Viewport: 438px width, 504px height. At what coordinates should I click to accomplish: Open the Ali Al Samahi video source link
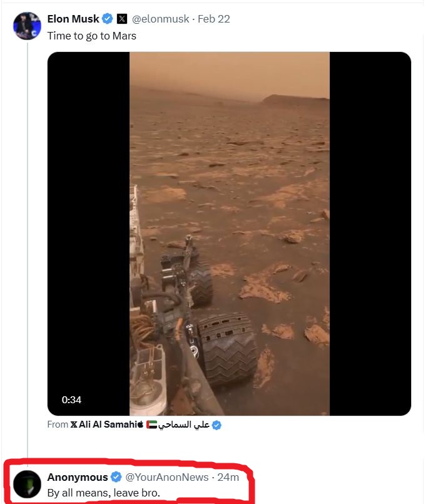pos(108,424)
